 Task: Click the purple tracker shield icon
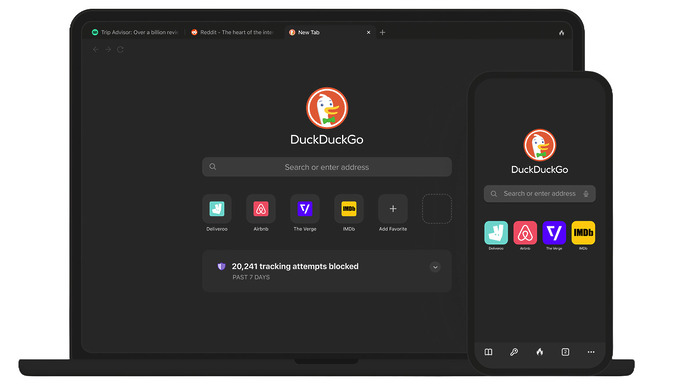pyautogui.click(x=221, y=266)
